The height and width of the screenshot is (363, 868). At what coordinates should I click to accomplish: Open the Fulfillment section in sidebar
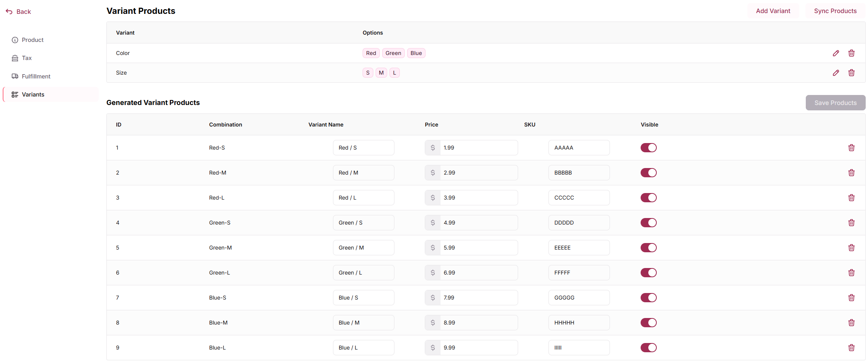31,76
